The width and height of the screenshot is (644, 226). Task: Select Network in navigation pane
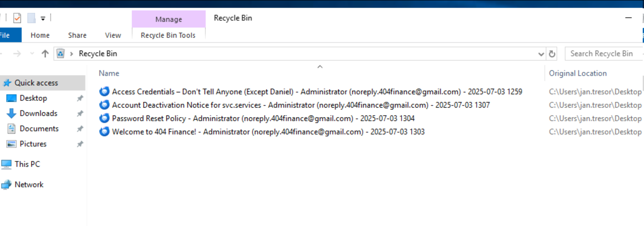click(29, 184)
